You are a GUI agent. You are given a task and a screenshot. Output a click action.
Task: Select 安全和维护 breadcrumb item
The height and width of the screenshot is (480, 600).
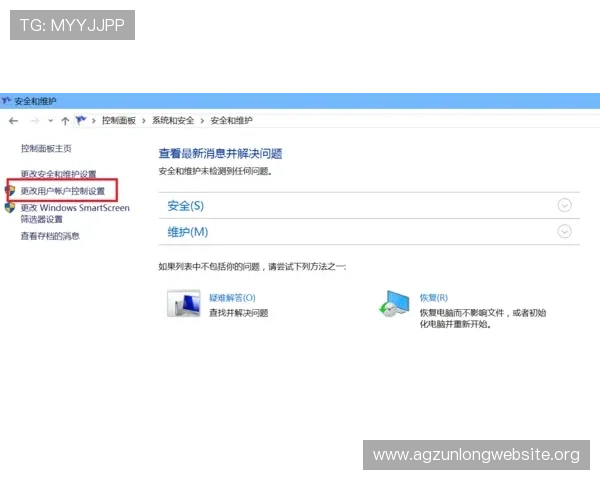coord(231,121)
